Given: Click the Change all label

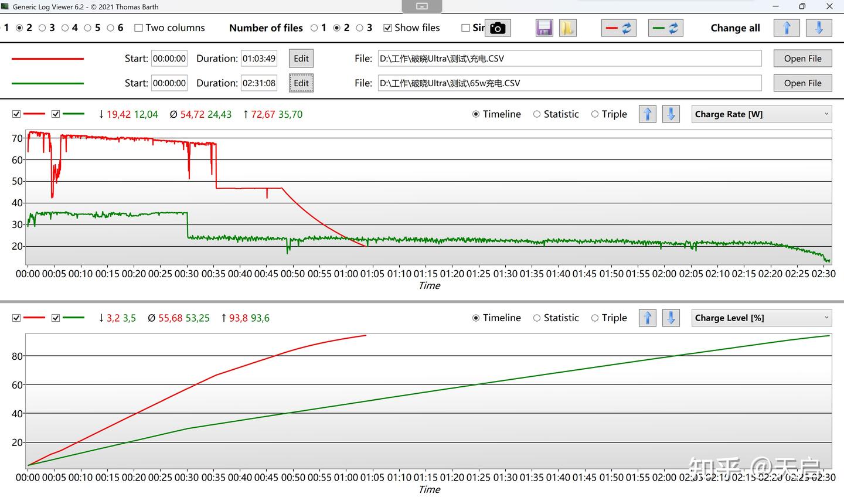Looking at the screenshot, I should click(x=735, y=28).
